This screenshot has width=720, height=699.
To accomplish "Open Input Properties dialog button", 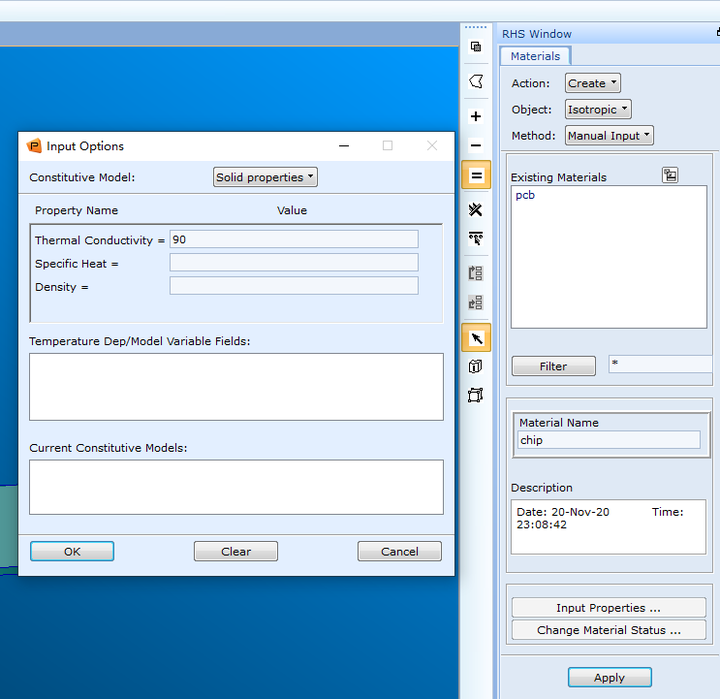I will [x=608, y=608].
